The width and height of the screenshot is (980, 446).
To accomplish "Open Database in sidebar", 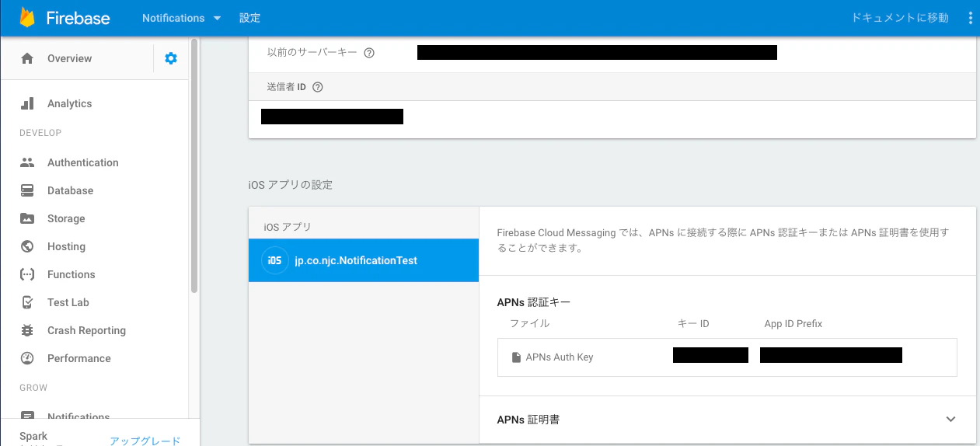I will point(70,190).
